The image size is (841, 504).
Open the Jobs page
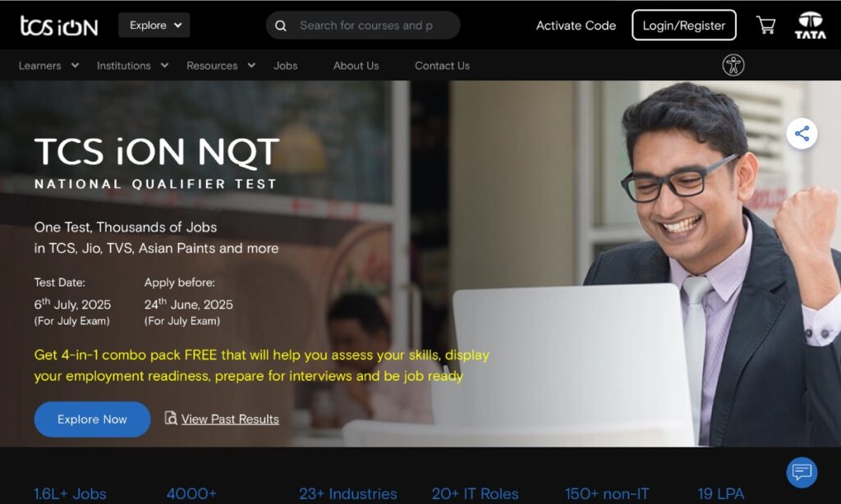click(285, 66)
